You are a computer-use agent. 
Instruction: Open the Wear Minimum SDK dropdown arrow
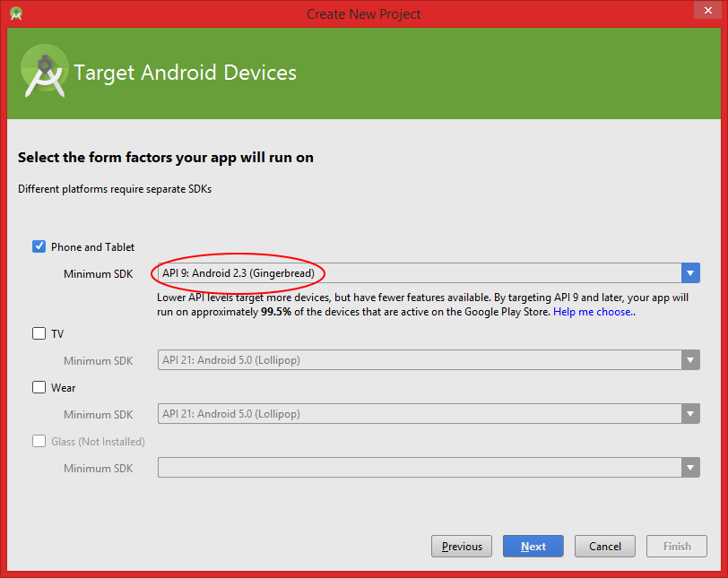[690, 414]
